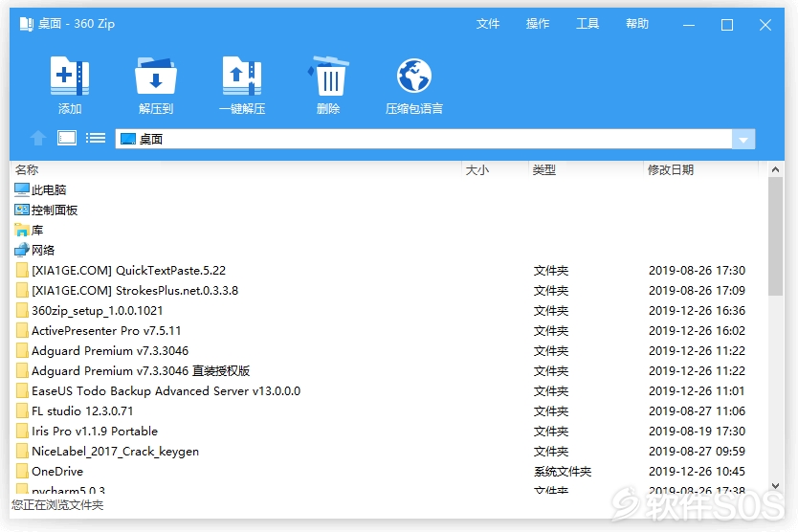The width and height of the screenshot is (798, 532).
Task: Switch to large icon view mode
Action: [67, 138]
